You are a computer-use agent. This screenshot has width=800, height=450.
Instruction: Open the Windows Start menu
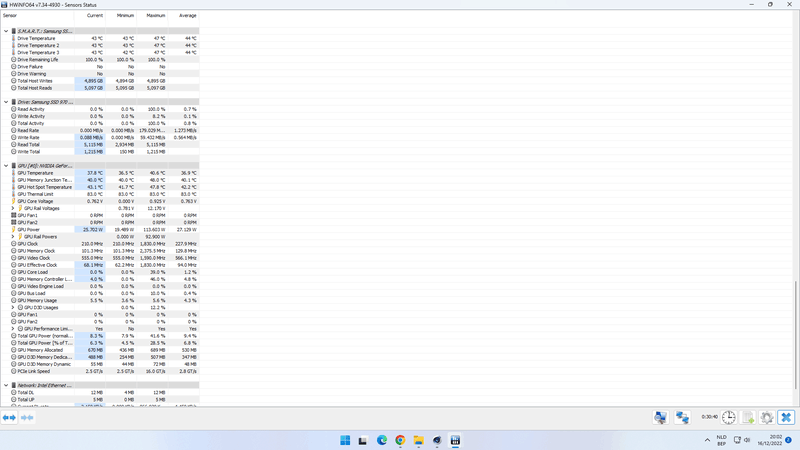(x=345, y=440)
